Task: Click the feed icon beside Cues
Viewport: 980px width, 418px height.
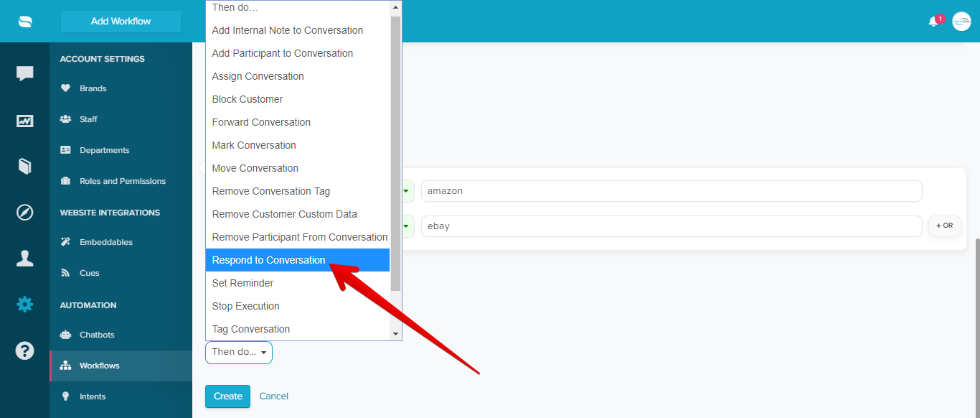Action: coord(66,273)
